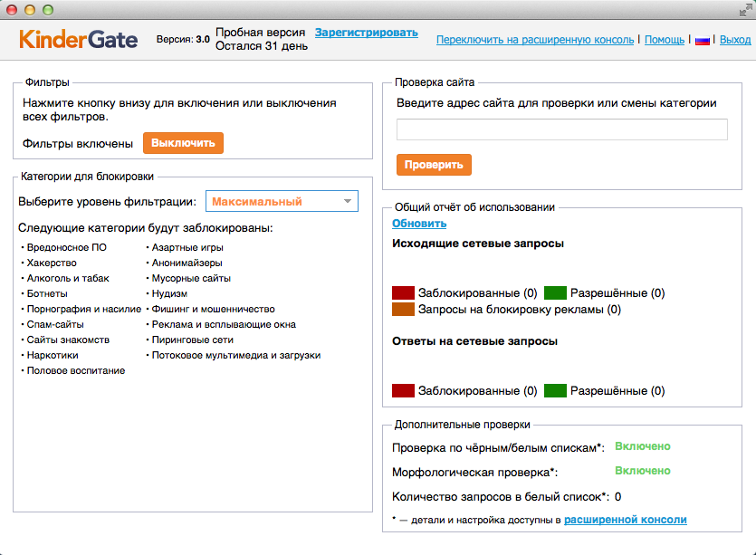Click the Включено status for blacklist/whitelist check
The height and width of the screenshot is (555, 756).
[642, 446]
